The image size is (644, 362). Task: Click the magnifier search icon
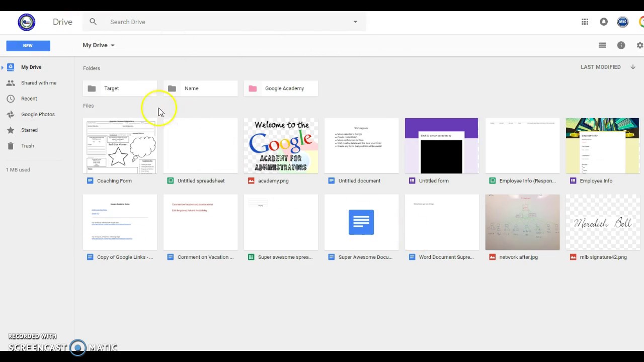93,22
